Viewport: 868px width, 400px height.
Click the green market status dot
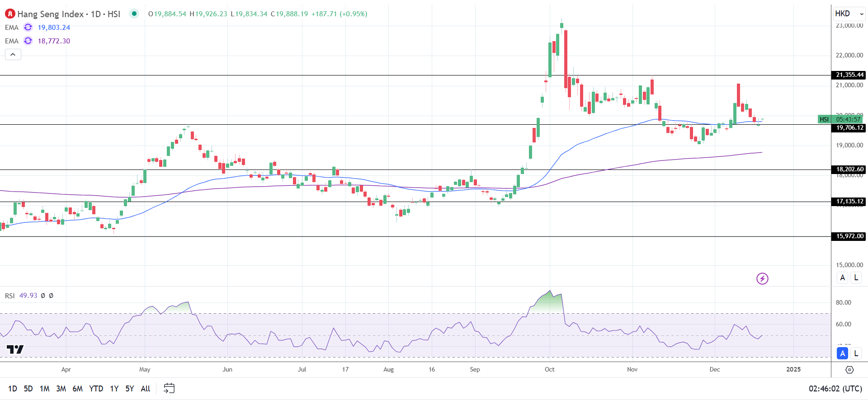click(134, 14)
